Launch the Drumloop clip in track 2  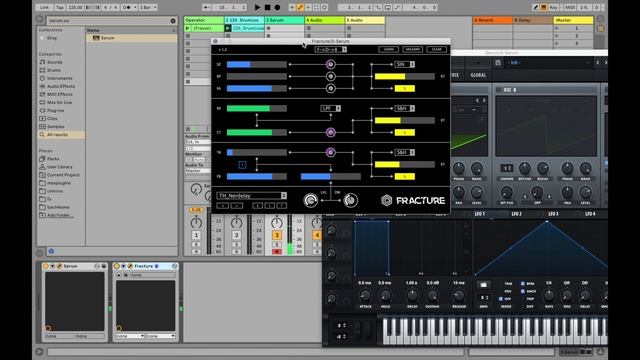click(x=228, y=28)
